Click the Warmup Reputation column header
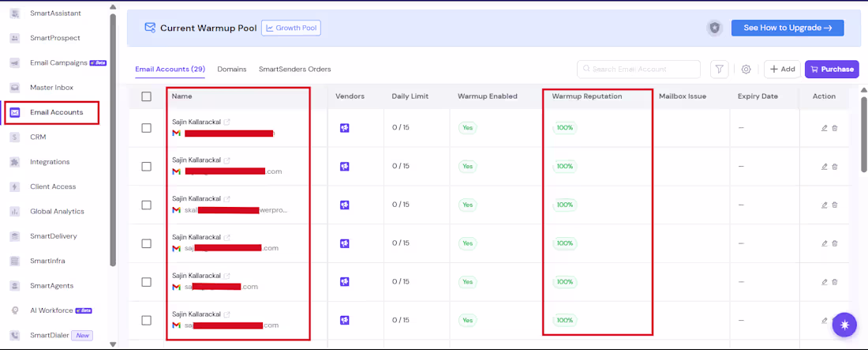Viewport: 868px width, 350px height. point(587,96)
